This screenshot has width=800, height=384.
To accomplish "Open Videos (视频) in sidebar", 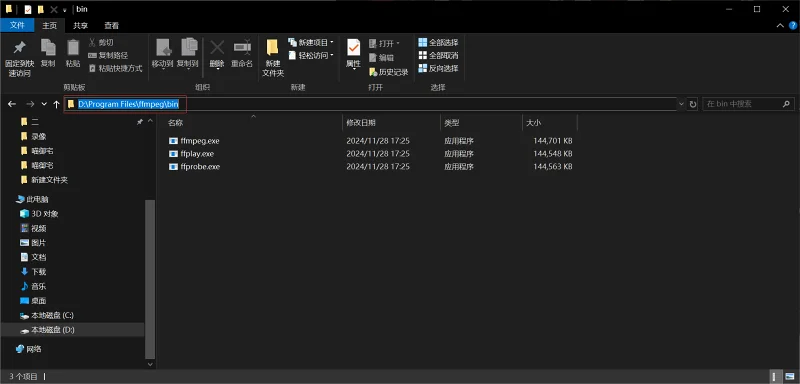I will point(39,228).
